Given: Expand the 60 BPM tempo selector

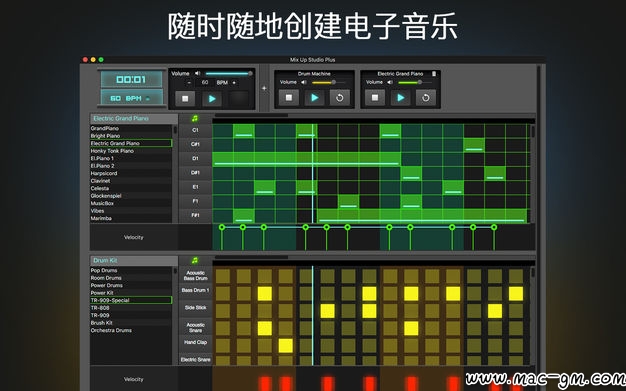Looking at the screenshot, I should coord(131,98).
